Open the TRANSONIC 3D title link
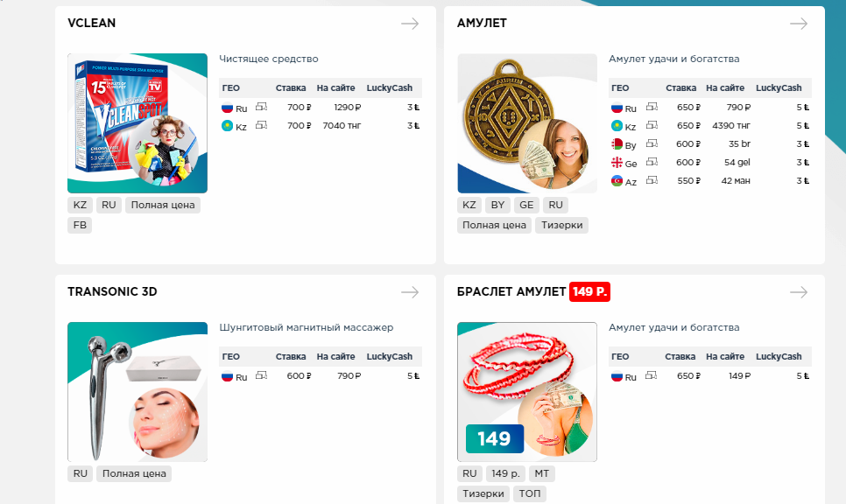846x504 pixels. (112, 291)
